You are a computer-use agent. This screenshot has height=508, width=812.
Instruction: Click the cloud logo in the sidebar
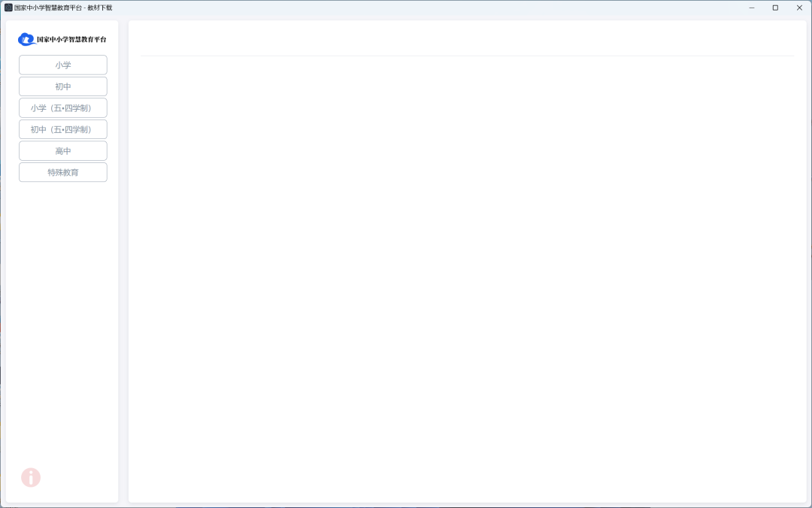pos(26,39)
